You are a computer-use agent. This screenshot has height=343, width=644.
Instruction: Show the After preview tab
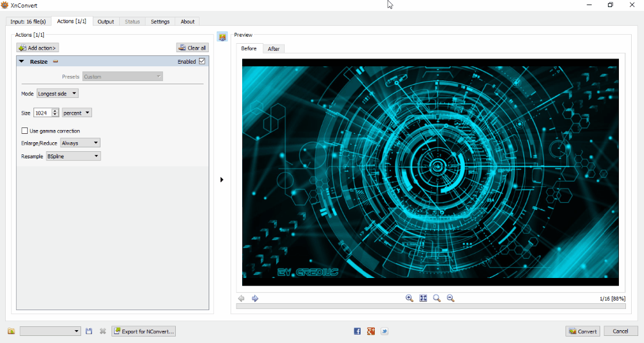(274, 49)
